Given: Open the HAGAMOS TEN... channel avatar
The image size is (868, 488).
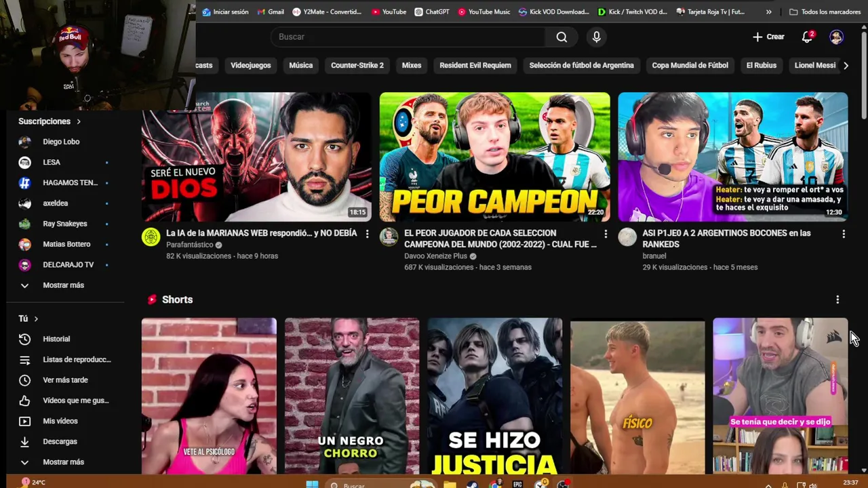Looking at the screenshot, I should (24, 183).
